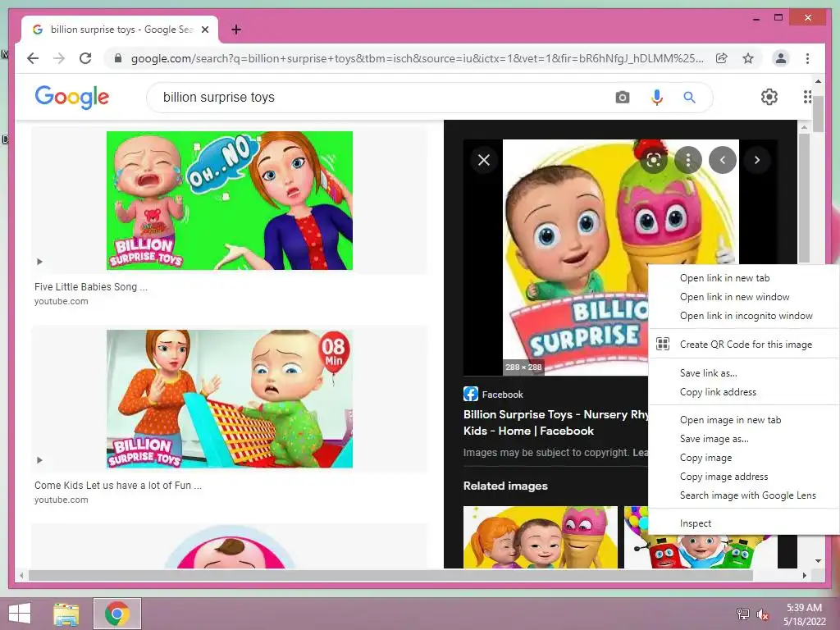
Task: Share this page icon in address bar
Action: click(x=722, y=58)
